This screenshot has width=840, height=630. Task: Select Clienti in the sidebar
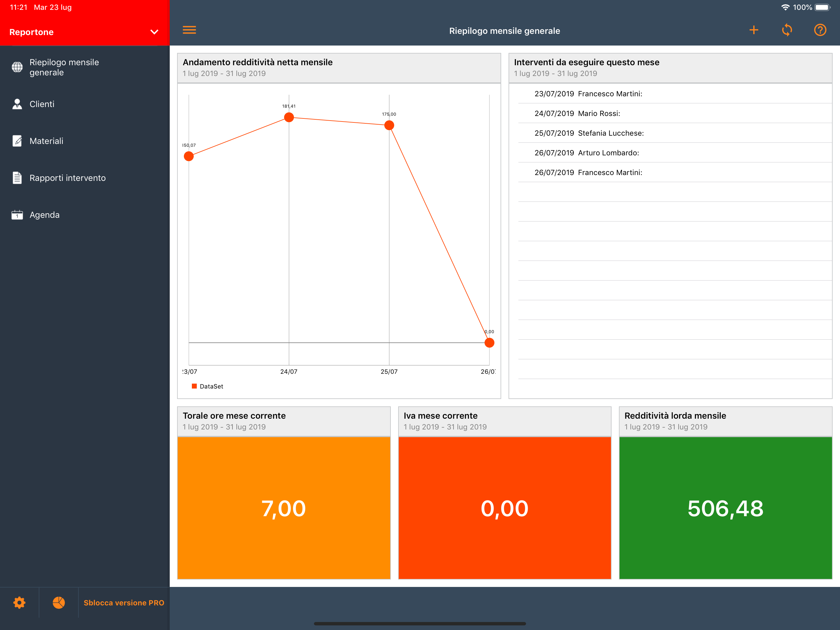[42, 104]
